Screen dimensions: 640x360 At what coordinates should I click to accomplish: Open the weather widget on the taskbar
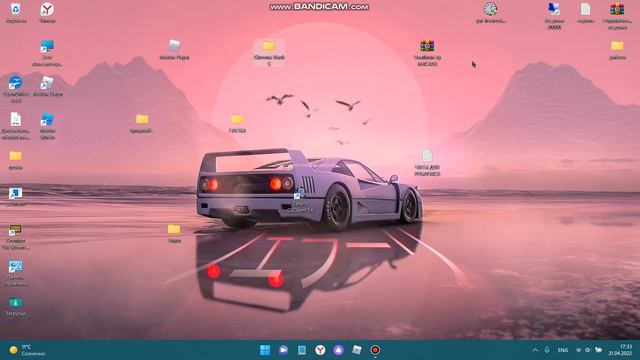[x=27, y=350]
